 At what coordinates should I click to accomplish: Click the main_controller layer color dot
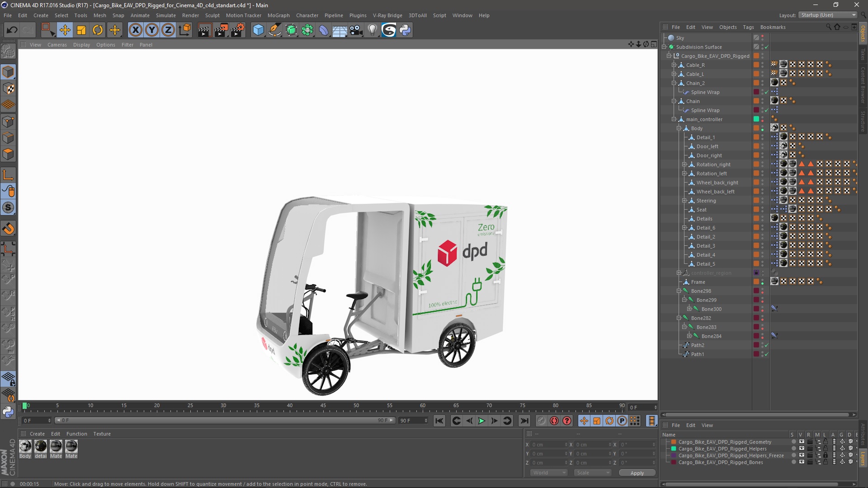click(756, 119)
